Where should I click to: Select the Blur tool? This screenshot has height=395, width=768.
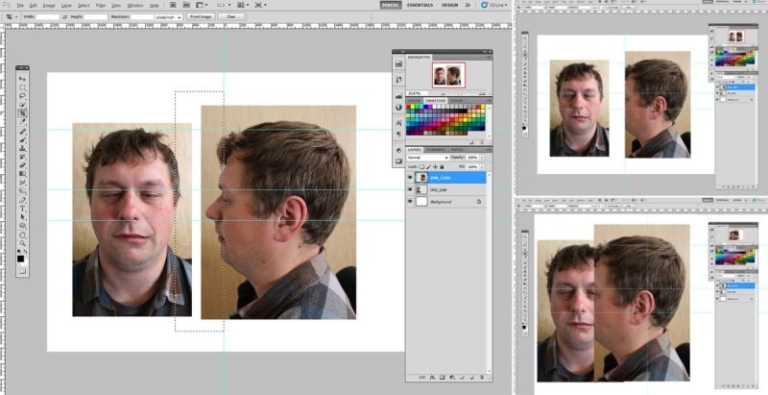(22, 182)
